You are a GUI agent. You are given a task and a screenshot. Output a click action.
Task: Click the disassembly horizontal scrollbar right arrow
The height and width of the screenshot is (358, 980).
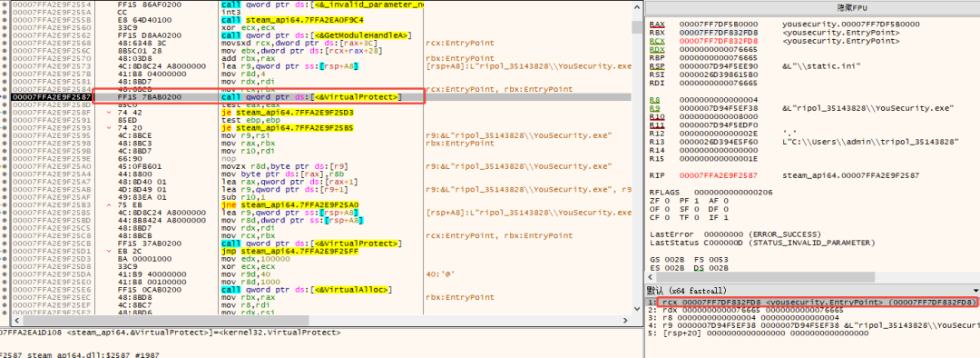pyautogui.click(x=626, y=321)
